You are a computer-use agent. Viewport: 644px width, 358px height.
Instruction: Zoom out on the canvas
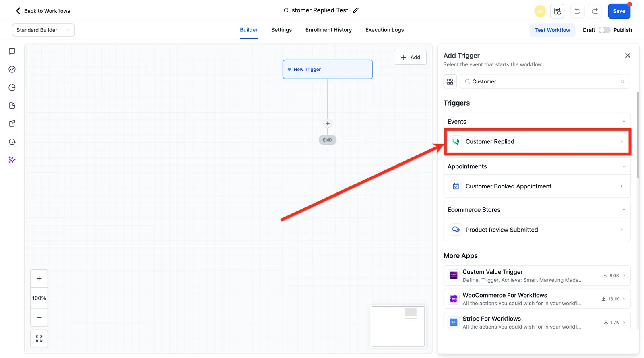39,317
